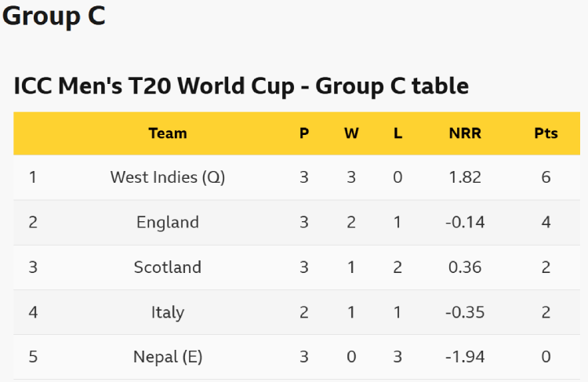Select England's points total of 4
The width and height of the screenshot is (588, 382).
click(x=546, y=222)
